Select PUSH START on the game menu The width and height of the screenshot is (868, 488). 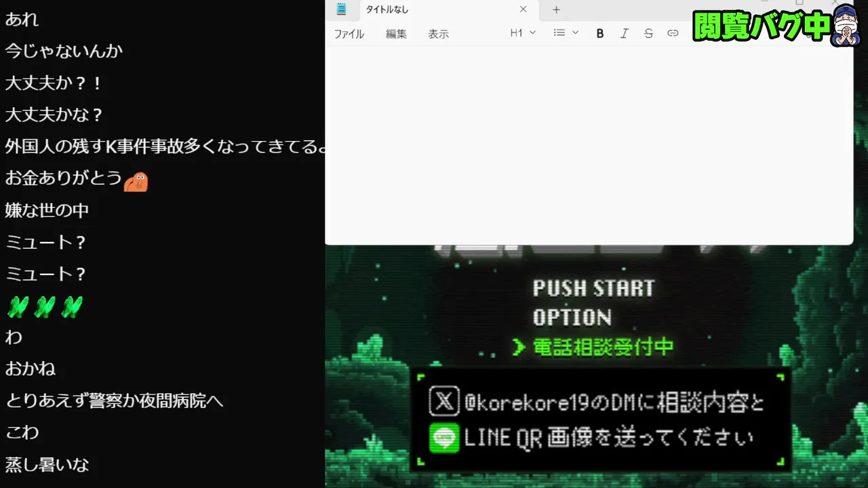click(593, 288)
